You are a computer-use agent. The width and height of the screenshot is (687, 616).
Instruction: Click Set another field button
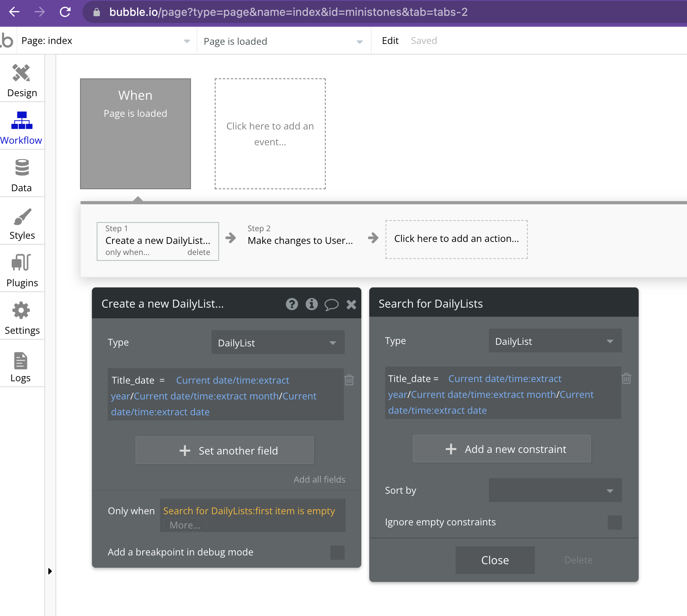coord(225,451)
